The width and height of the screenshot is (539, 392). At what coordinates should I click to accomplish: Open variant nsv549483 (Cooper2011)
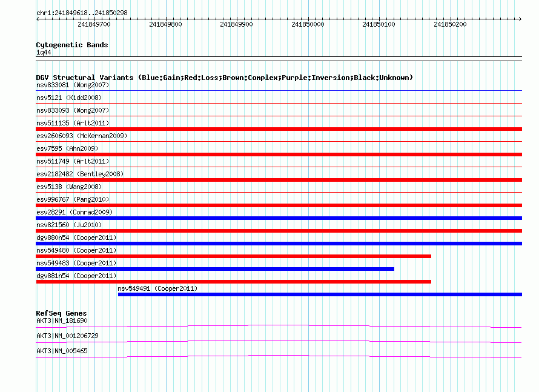(76, 263)
